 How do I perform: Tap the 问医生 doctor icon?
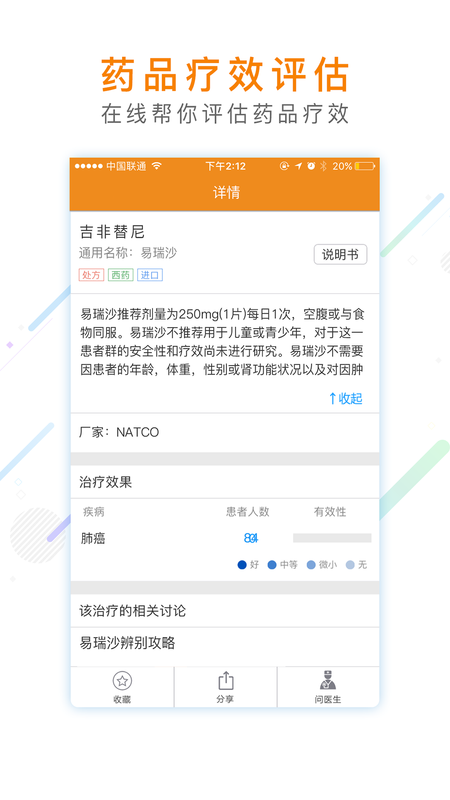click(328, 681)
